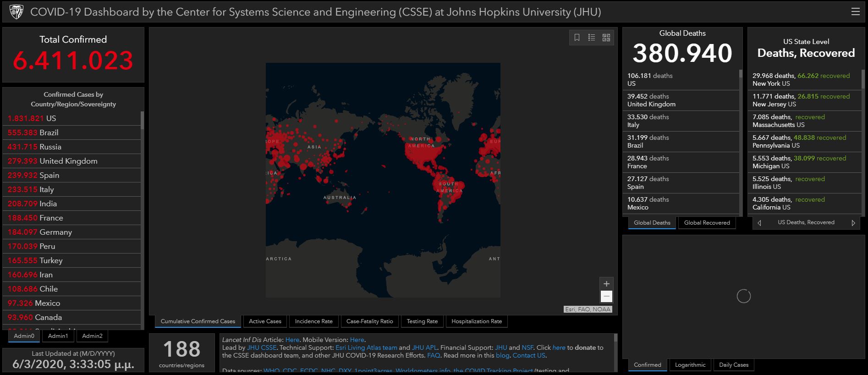Switch to Cumulative Confirmed Cases tab
This screenshot has width=868, height=375.
click(198, 321)
